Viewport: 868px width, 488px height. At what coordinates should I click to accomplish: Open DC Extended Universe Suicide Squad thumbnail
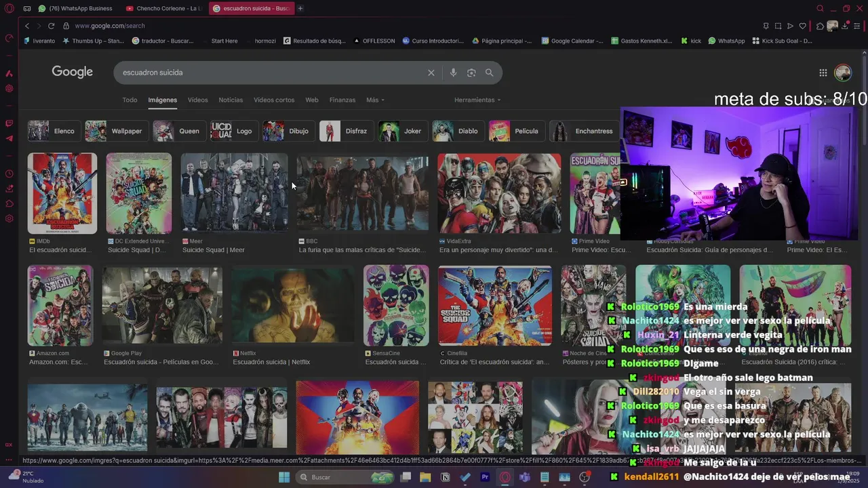[139, 193]
